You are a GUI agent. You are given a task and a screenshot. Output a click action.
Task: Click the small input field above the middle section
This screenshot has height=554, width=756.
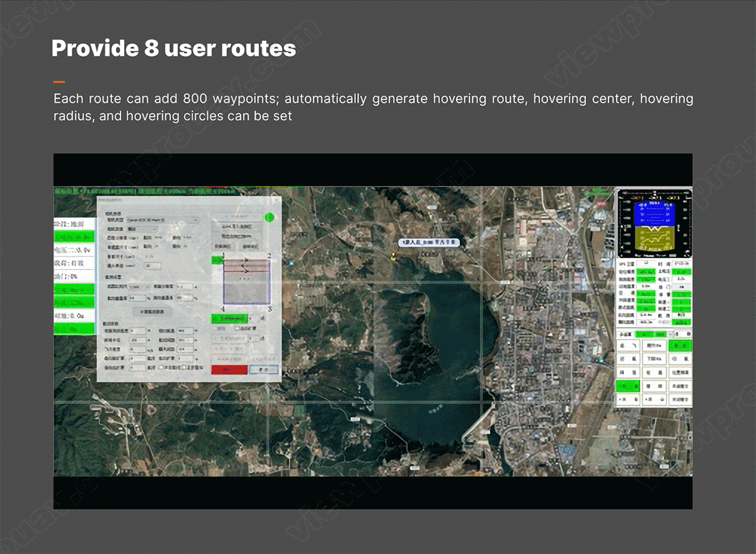coord(152,266)
